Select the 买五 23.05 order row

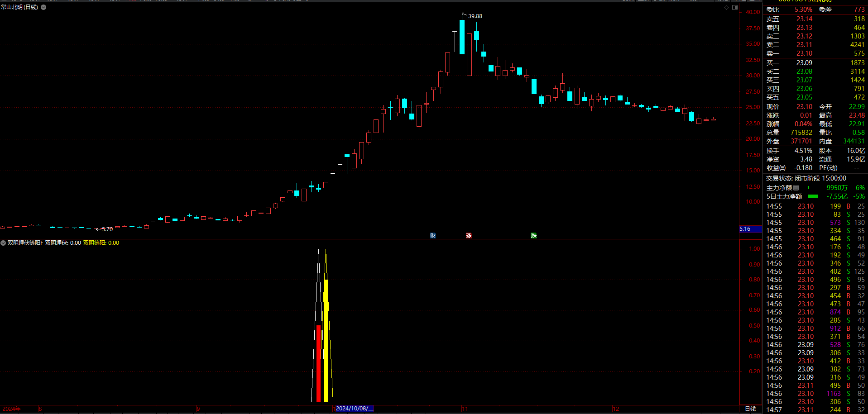coord(815,97)
